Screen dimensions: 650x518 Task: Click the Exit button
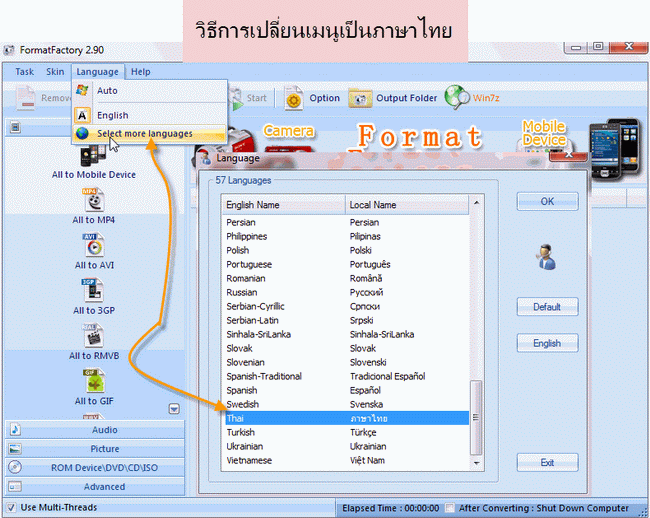point(547,462)
